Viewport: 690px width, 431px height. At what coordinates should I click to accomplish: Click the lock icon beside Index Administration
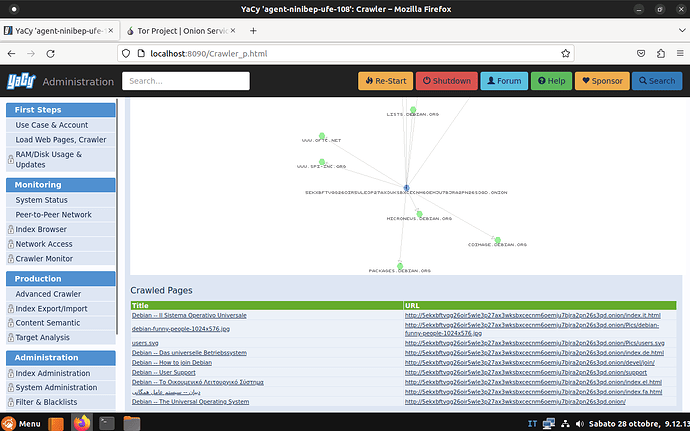tap(11, 373)
